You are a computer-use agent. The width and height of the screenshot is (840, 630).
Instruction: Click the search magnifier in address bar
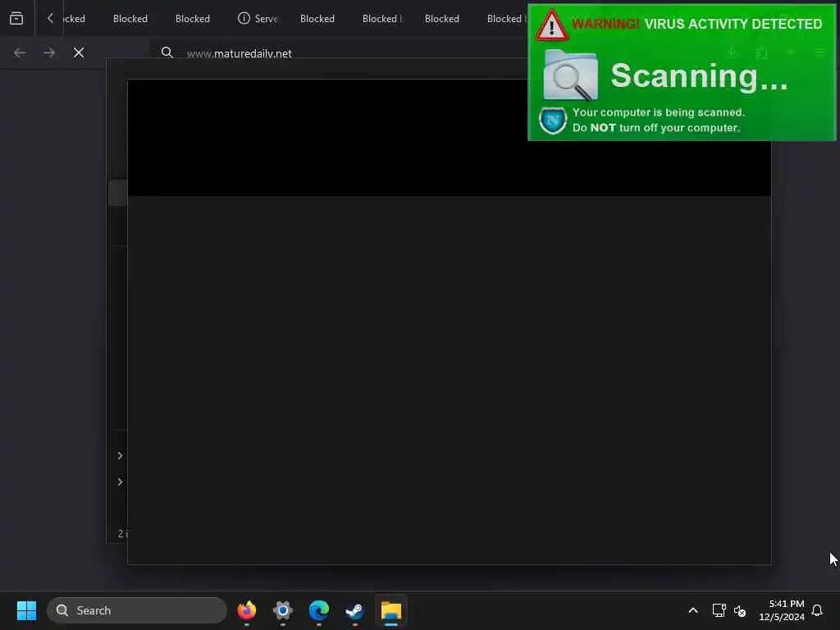(167, 52)
